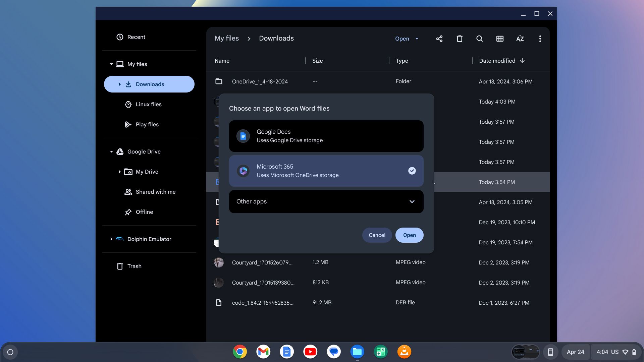The height and width of the screenshot is (362, 644).
Task: Select the code_1.84.2 DEB file
Action: (x=378, y=303)
